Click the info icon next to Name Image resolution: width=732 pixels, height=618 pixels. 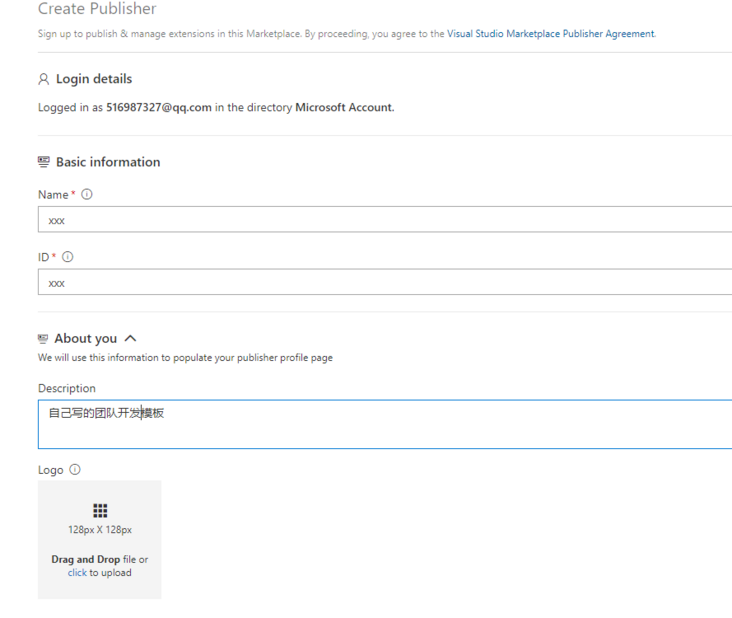[87, 195]
